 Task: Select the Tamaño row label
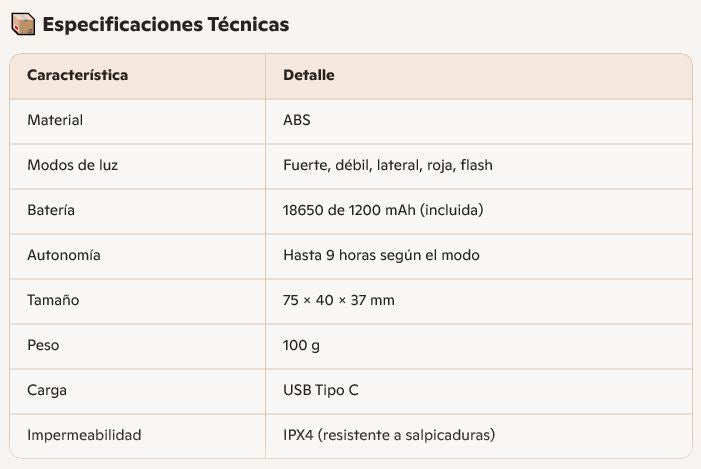[x=53, y=300]
